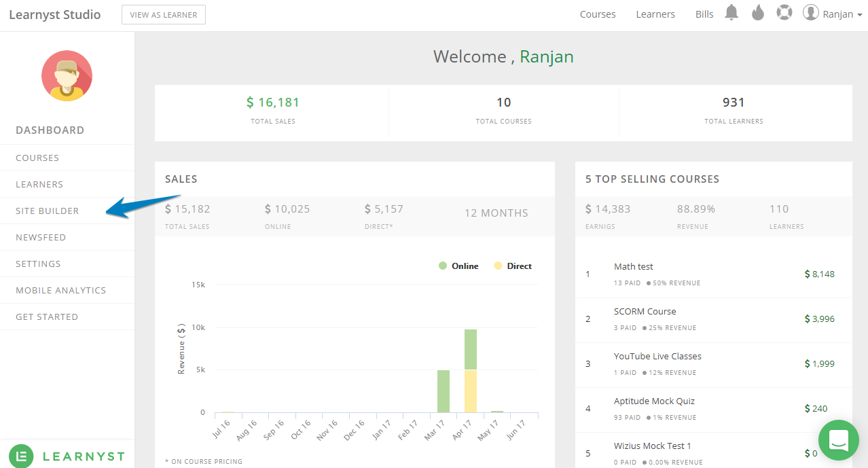Click the $ 16,181 total sales figure
Viewport: 868px width, 468px height.
click(x=272, y=103)
